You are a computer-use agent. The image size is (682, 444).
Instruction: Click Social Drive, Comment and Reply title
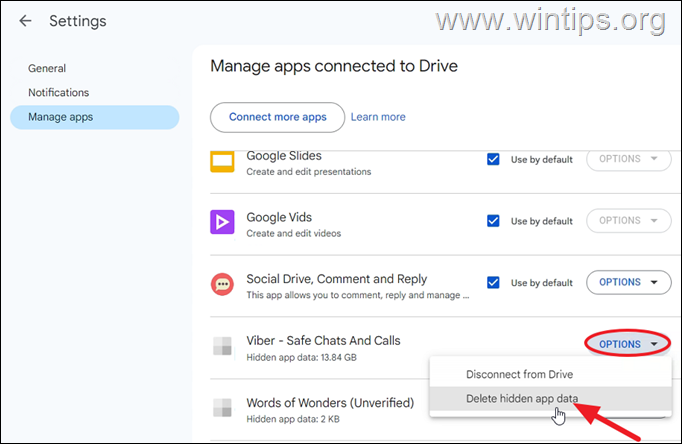click(337, 279)
